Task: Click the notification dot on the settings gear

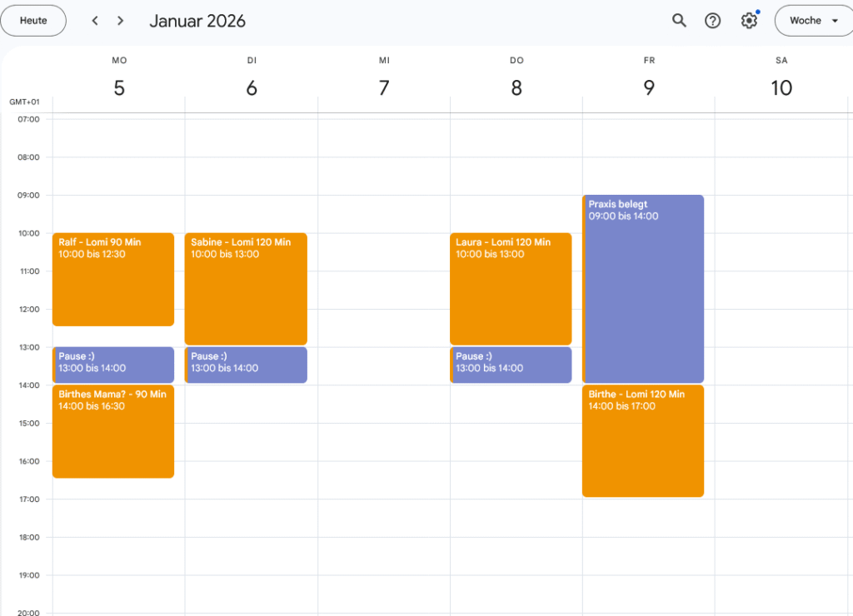Action: point(756,12)
